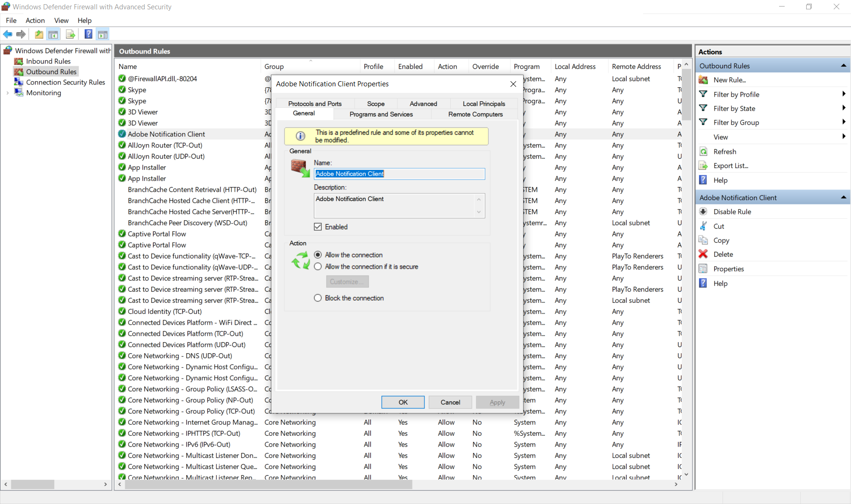Click the blue Help toolbar icon
The image size is (851, 504).
(88, 34)
